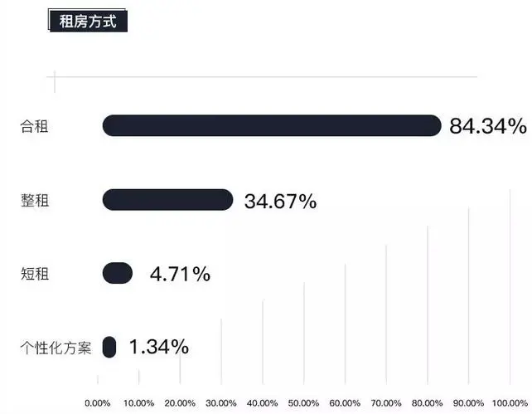Select the 整租 bar
Viewport: 532px width, 414px height.
167,200
